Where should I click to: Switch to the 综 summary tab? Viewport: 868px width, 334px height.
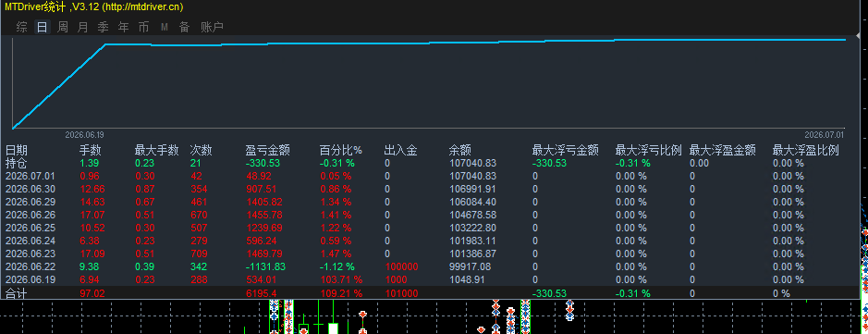pyautogui.click(x=21, y=27)
